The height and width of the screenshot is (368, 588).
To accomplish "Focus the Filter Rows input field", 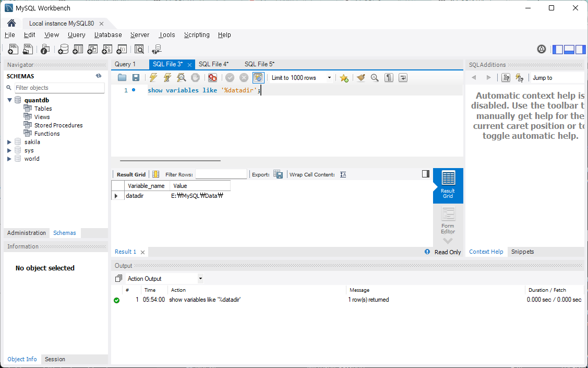I will coord(221,174).
